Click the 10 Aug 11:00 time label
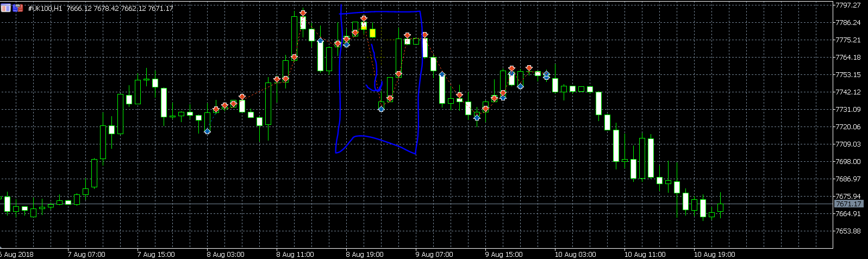The width and height of the screenshot is (868, 259). [x=645, y=254]
